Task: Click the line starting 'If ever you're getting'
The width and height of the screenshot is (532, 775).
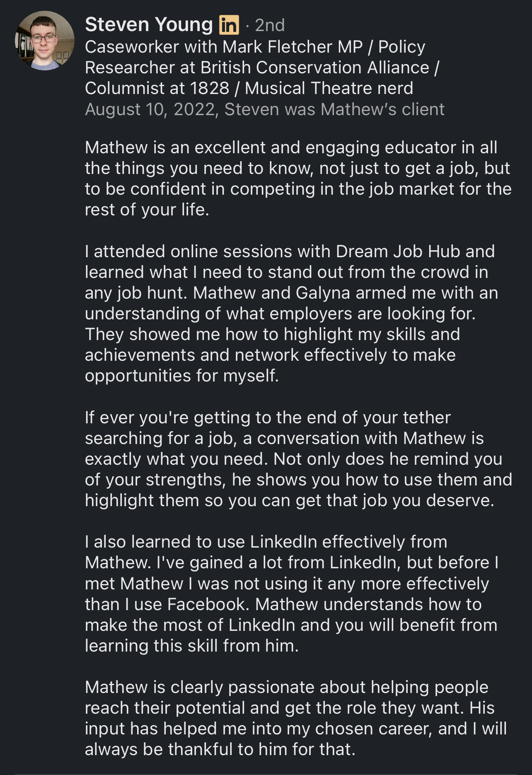Action: coord(268,418)
